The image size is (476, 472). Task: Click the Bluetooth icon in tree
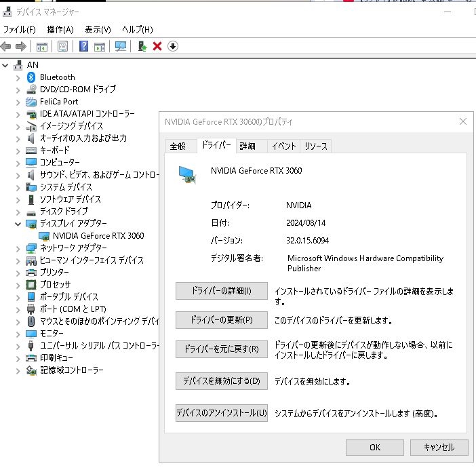[31, 77]
